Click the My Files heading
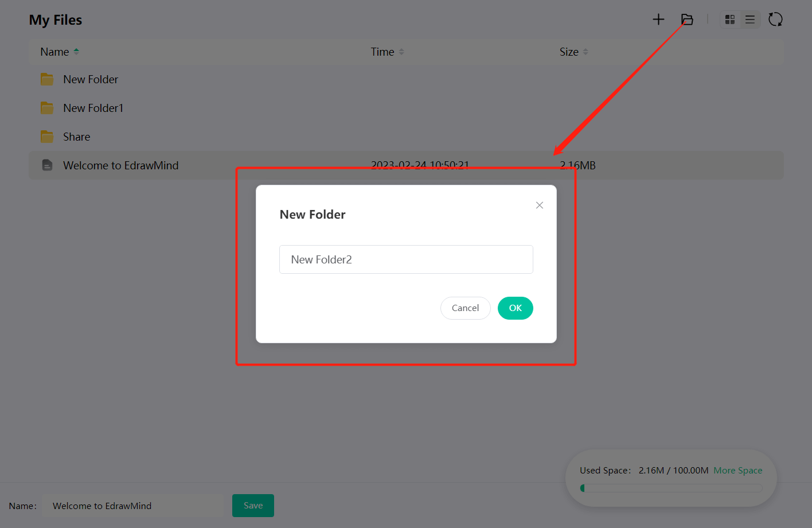Viewport: 812px width, 528px height. 56,20
